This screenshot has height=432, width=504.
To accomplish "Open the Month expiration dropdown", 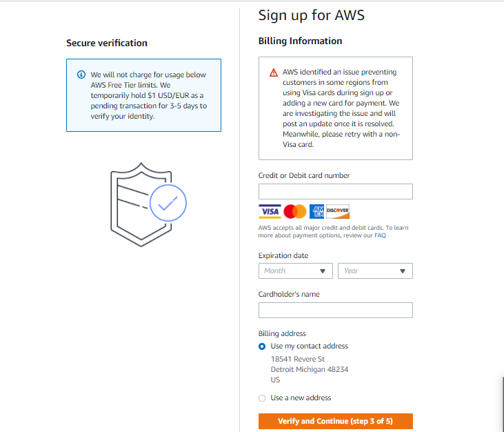I will pos(295,271).
